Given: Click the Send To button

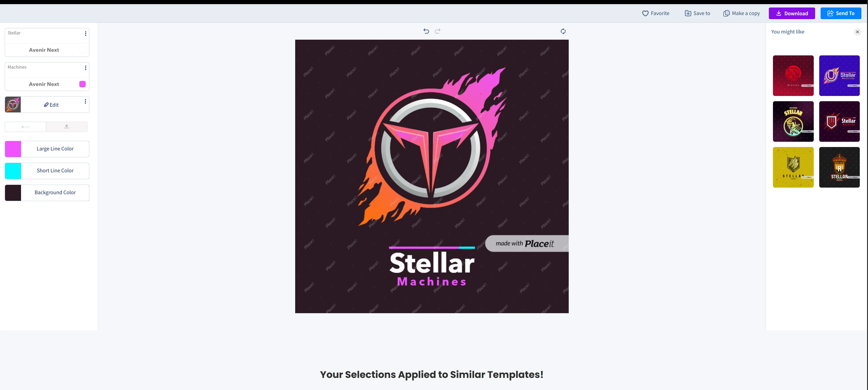Looking at the screenshot, I should tap(841, 13).
